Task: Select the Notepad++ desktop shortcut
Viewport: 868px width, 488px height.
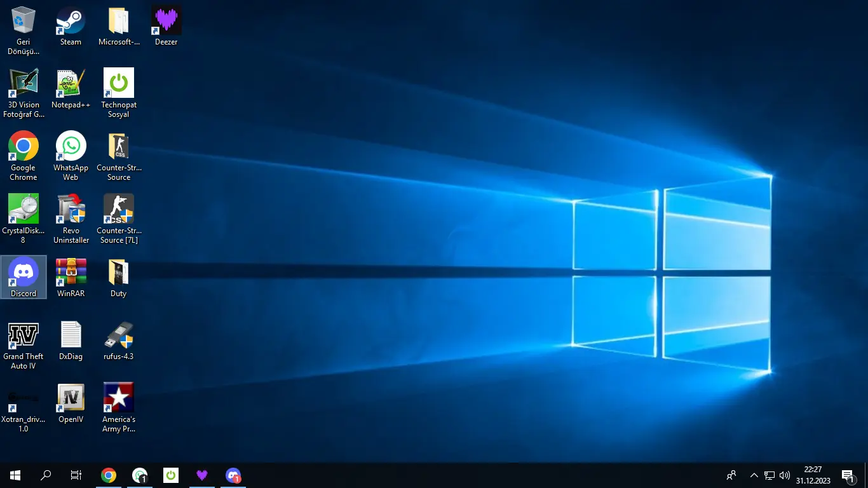Action: pos(71,89)
